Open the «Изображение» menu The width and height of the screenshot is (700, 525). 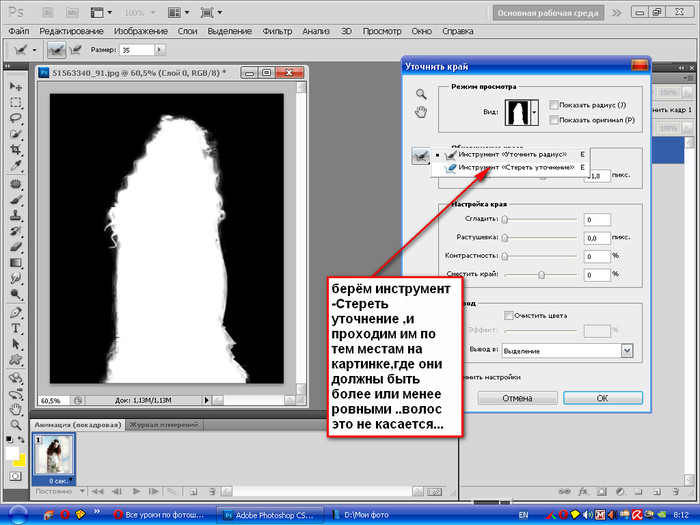(x=141, y=31)
